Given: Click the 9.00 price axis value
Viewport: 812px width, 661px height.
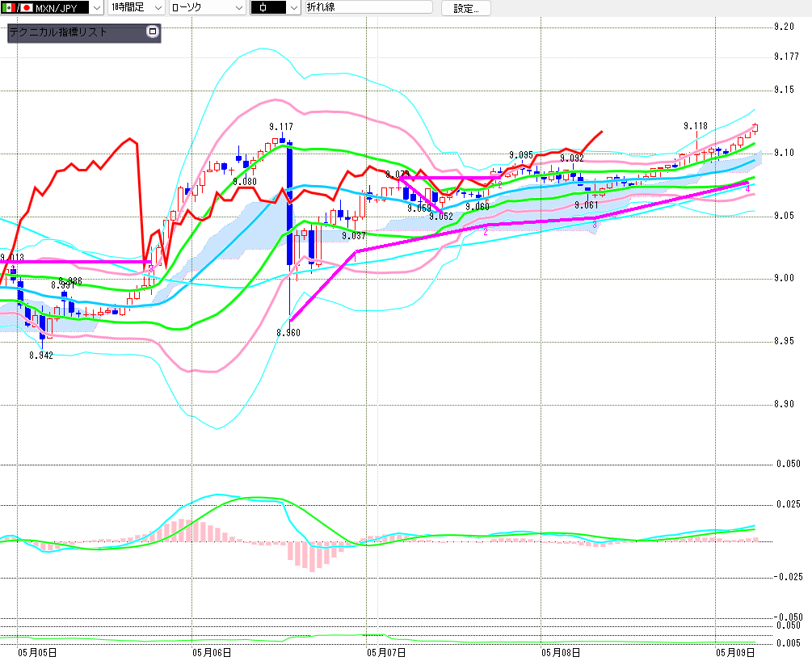Looking at the screenshot, I should coord(784,278).
